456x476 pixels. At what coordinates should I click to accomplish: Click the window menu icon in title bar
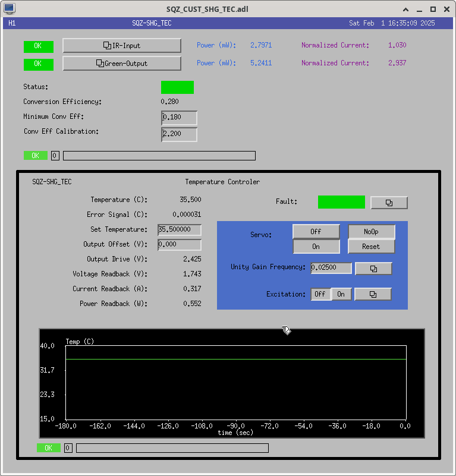point(10,9)
